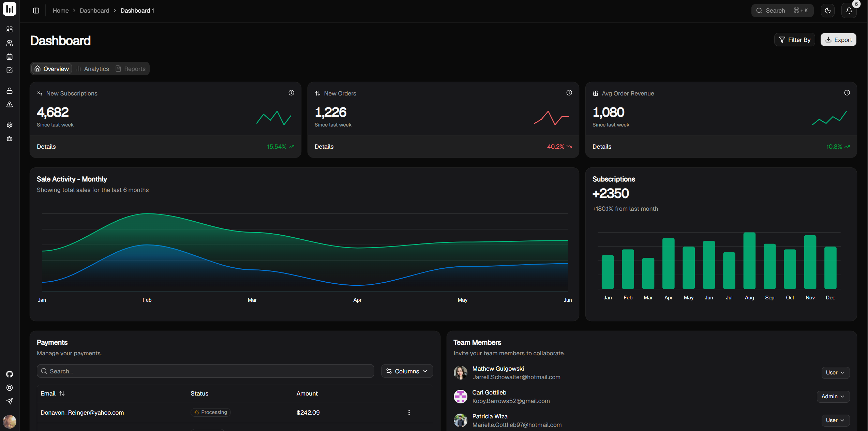Open the calendar sidebar icon

(x=10, y=57)
